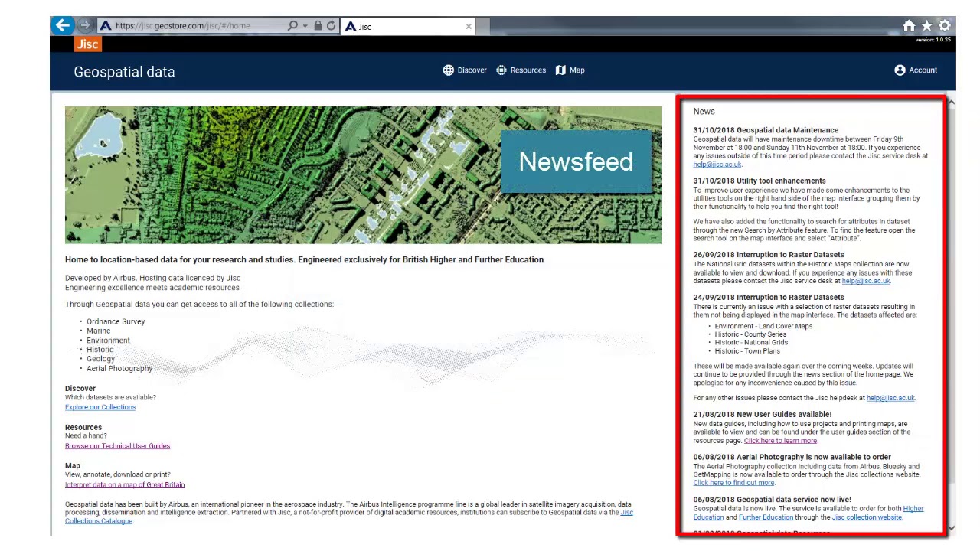This screenshot has width=980, height=551.
Task: Click Geology in collections list
Action: pos(100,359)
